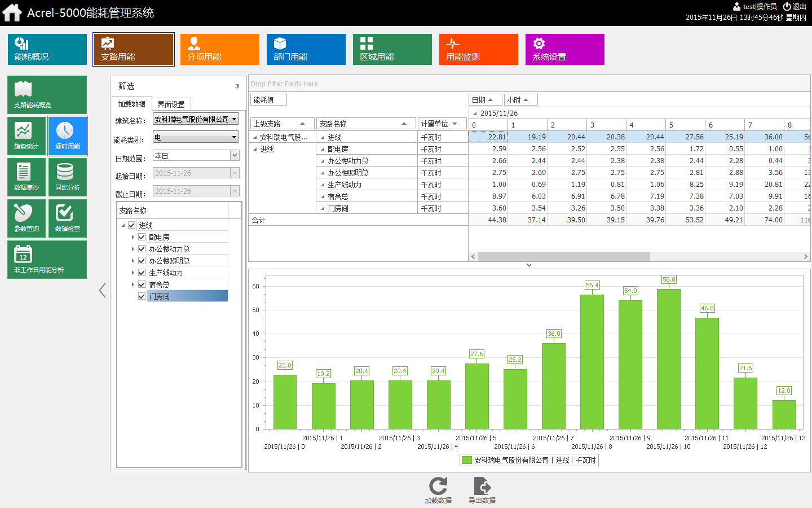Collapse the 进线 tree node
The width and height of the screenshot is (812, 508).
tap(123, 225)
